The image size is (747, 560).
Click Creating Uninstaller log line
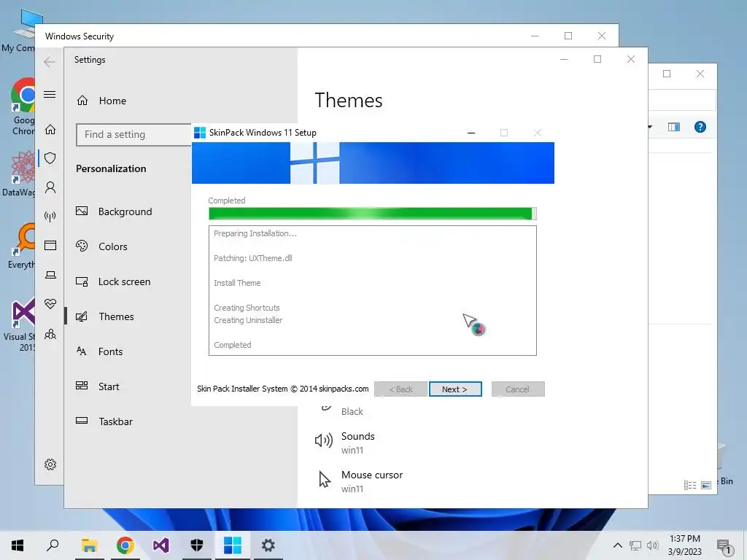point(248,320)
